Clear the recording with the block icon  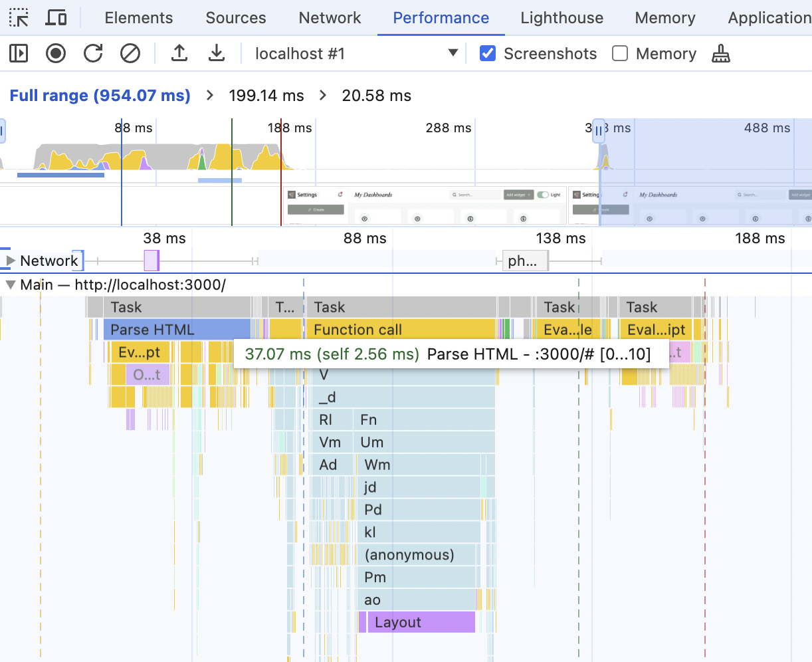(130, 53)
